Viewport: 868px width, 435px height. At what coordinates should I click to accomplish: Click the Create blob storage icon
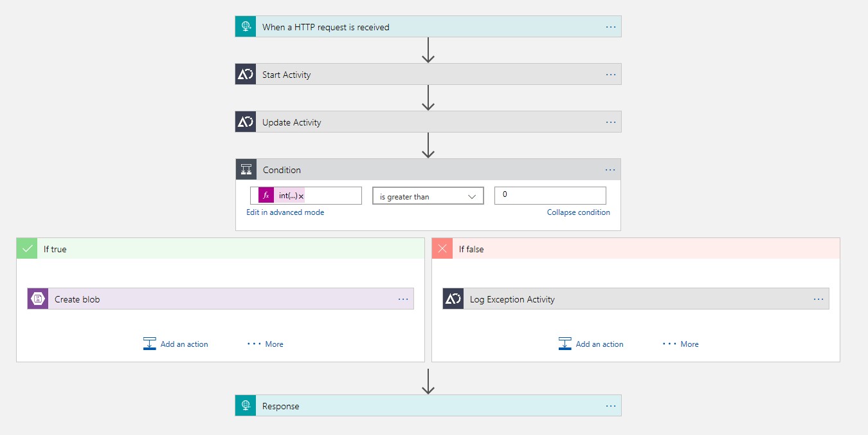point(38,299)
